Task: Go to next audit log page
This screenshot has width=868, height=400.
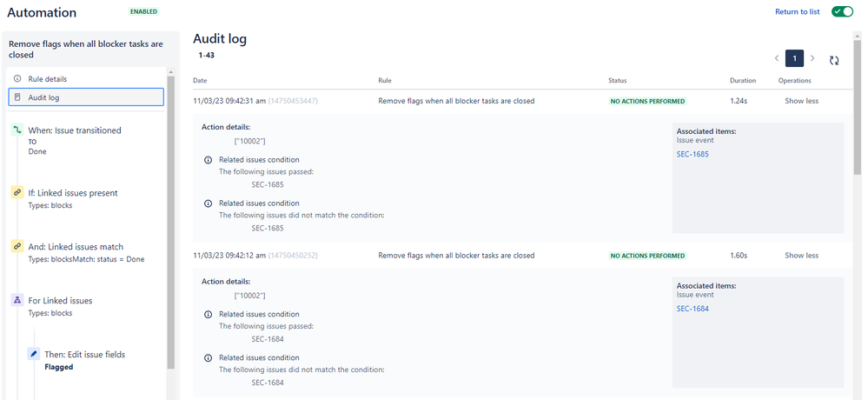Action: (812, 58)
